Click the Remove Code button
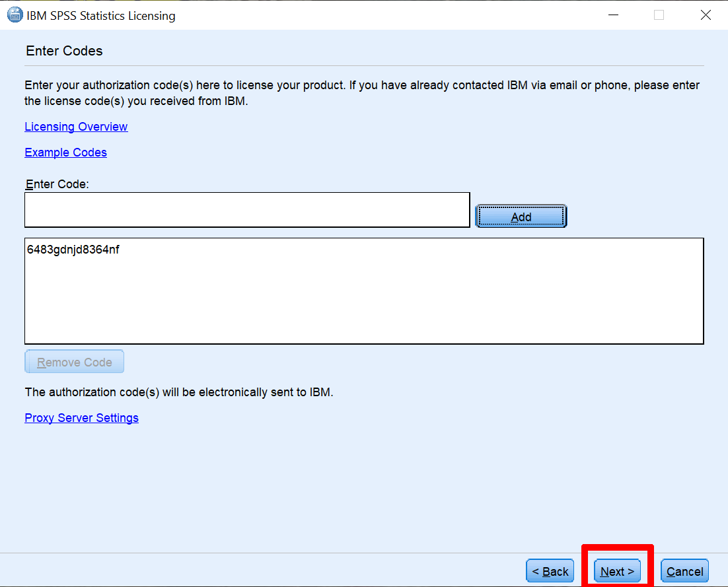728x587 pixels. click(74, 361)
